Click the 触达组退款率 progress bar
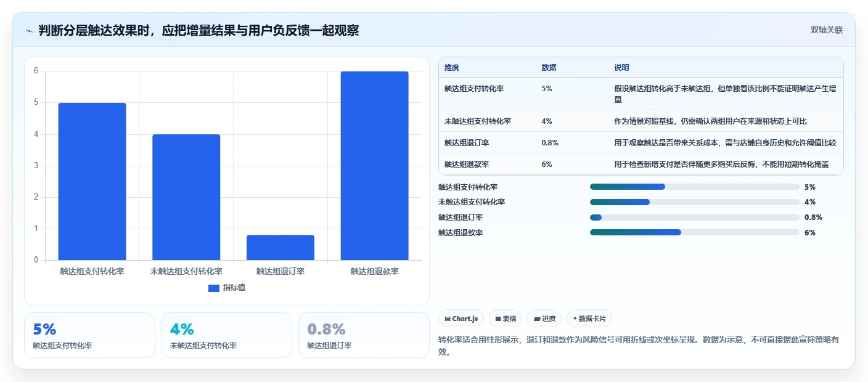868x382 pixels. (694, 233)
